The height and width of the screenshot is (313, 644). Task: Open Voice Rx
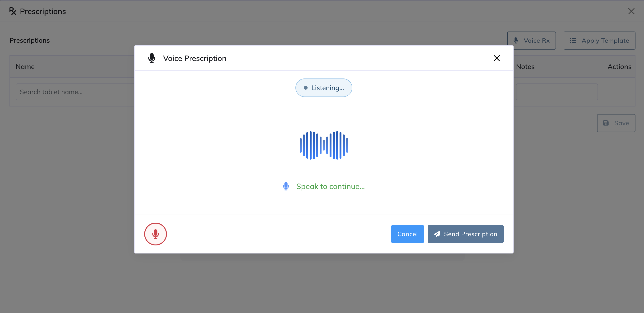[532, 40]
